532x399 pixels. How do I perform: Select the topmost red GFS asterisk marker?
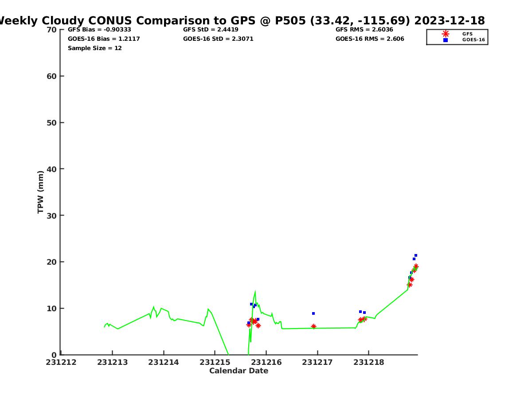[x=416, y=266]
